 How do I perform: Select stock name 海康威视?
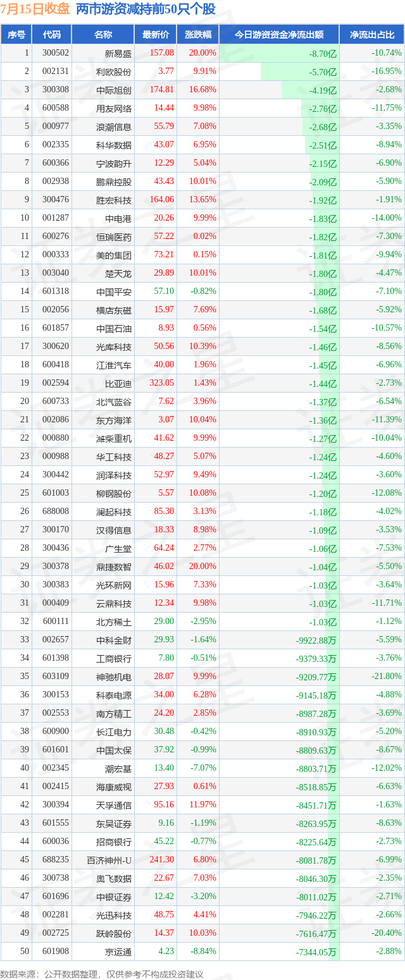pyautogui.click(x=114, y=786)
